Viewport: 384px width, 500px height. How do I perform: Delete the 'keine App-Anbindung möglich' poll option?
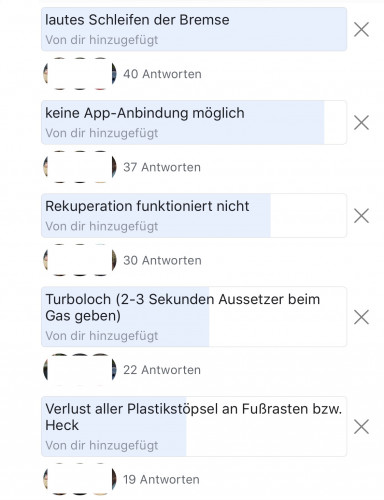(361, 123)
